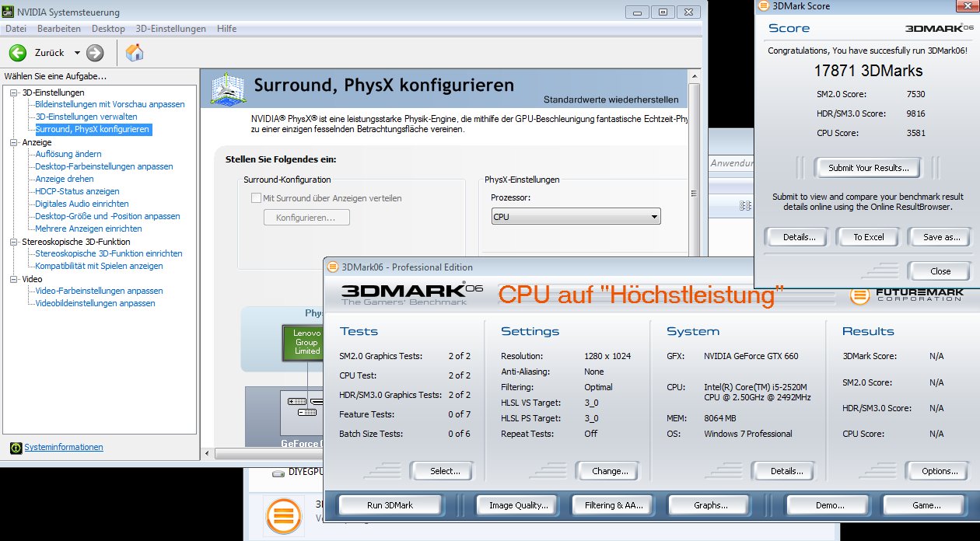Open the home icon in NVIDIA toolbar

(x=135, y=53)
